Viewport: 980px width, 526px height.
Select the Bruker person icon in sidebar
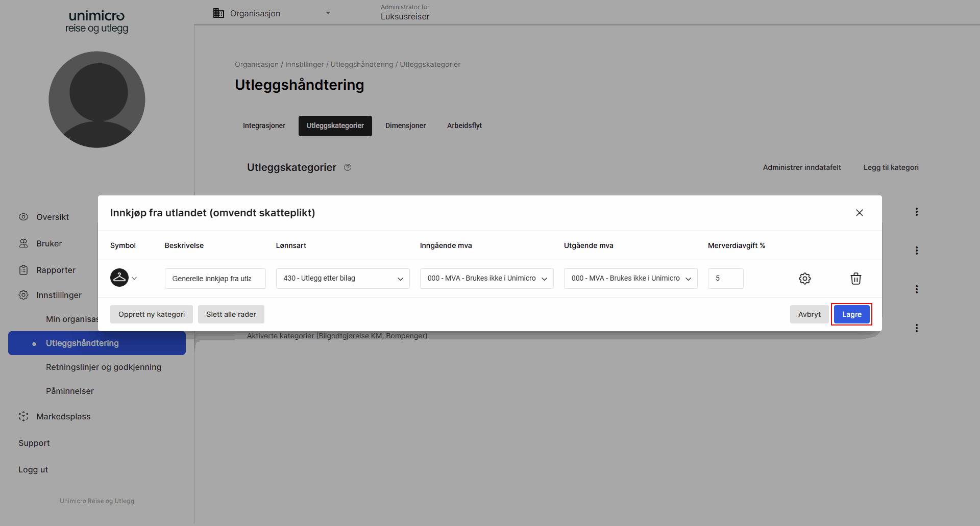pyautogui.click(x=23, y=243)
